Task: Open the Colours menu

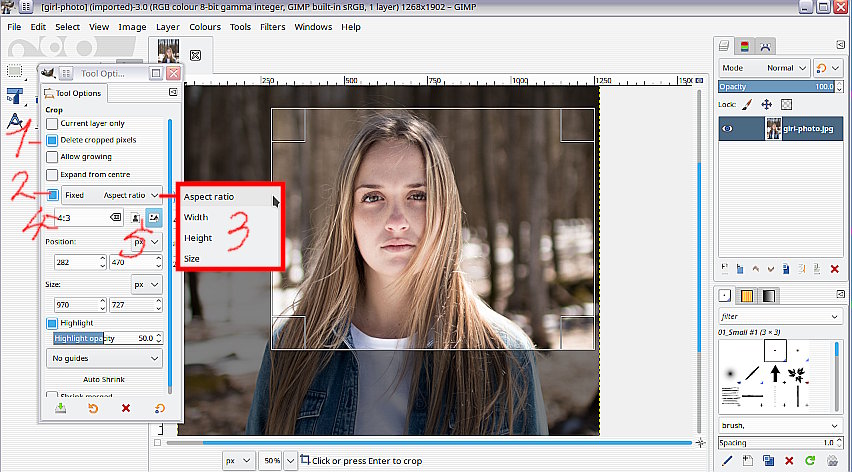Action: coord(205,27)
